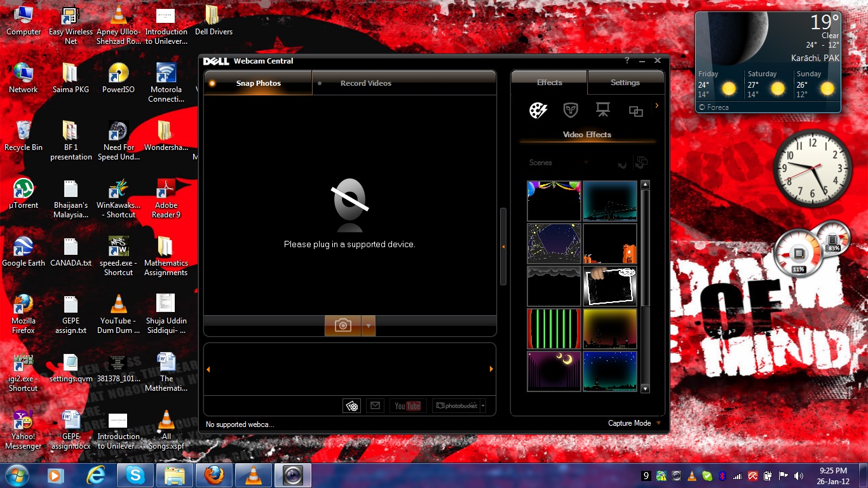Expand the Capture Mode menu

click(634, 423)
